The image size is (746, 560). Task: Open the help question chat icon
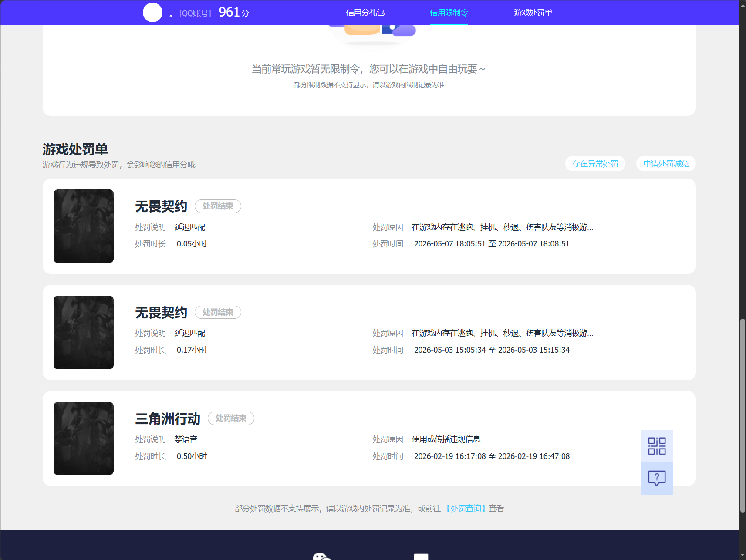tap(657, 479)
